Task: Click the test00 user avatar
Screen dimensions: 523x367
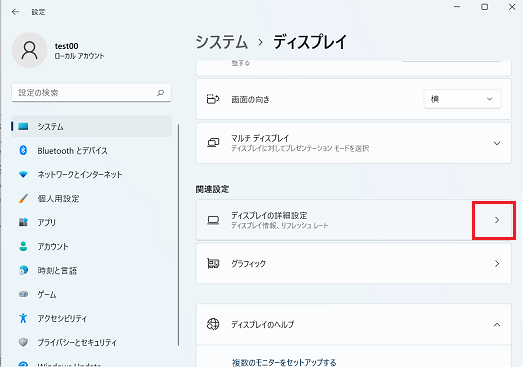Action: click(x=30, y=50)
